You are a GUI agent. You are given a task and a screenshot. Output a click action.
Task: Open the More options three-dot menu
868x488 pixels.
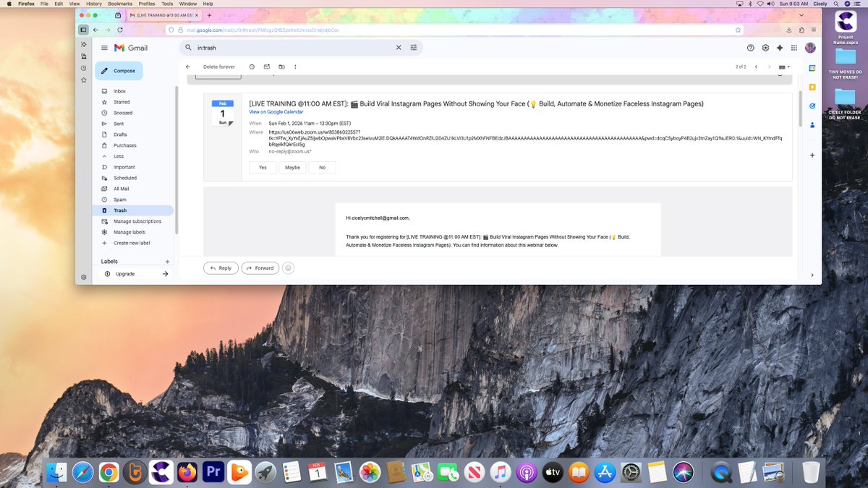pos(295,67)
